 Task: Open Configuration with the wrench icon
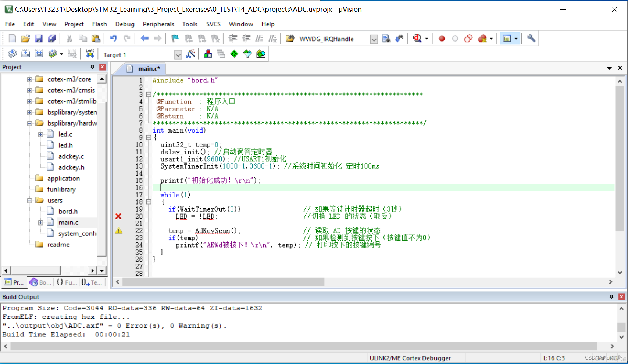point(531,39)
